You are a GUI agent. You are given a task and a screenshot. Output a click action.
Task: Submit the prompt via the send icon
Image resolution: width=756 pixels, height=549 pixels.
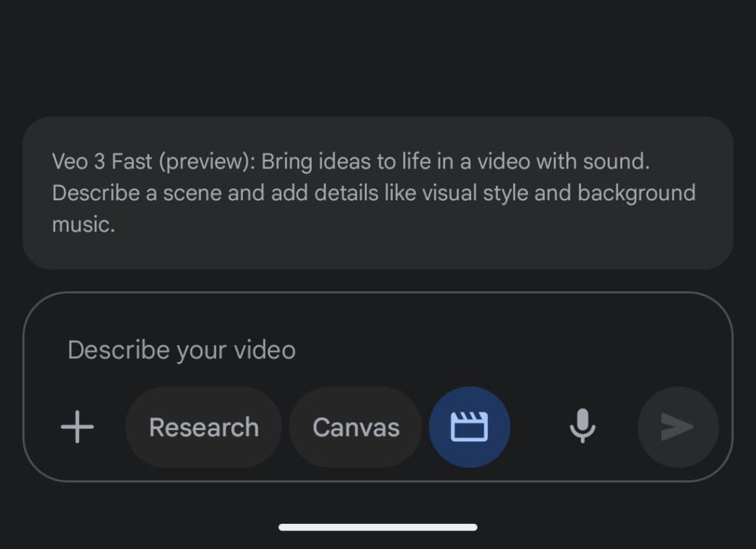[677, 427]
